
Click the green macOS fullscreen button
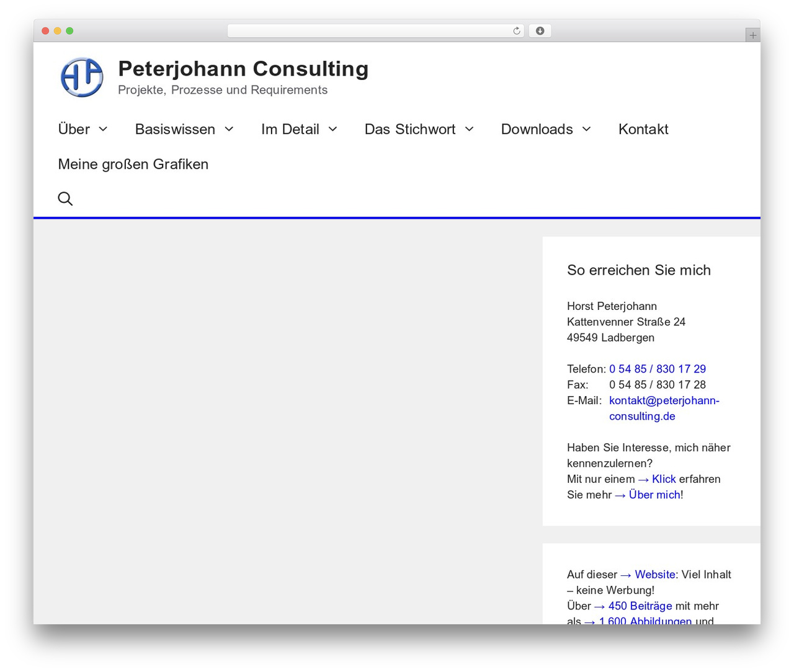69,31
